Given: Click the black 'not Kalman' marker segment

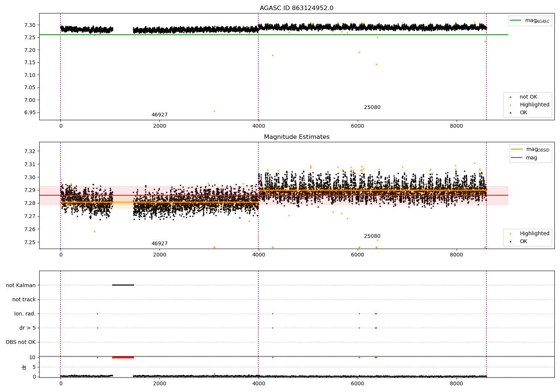Looking at the screenshot, I should (x=123, y=285).
